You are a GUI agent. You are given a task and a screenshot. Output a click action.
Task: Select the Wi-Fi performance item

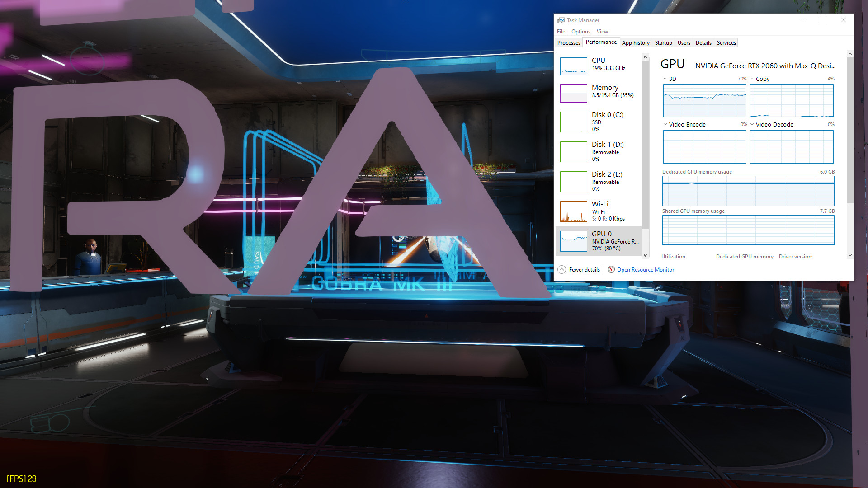click(599, 211)
